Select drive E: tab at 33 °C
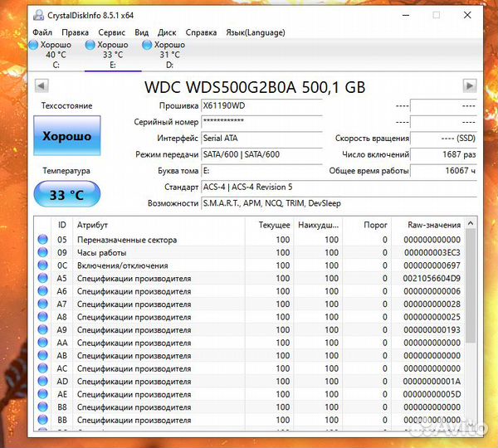Image resolution: width=498 pixels, height=448 pixels. coord(113,55)
